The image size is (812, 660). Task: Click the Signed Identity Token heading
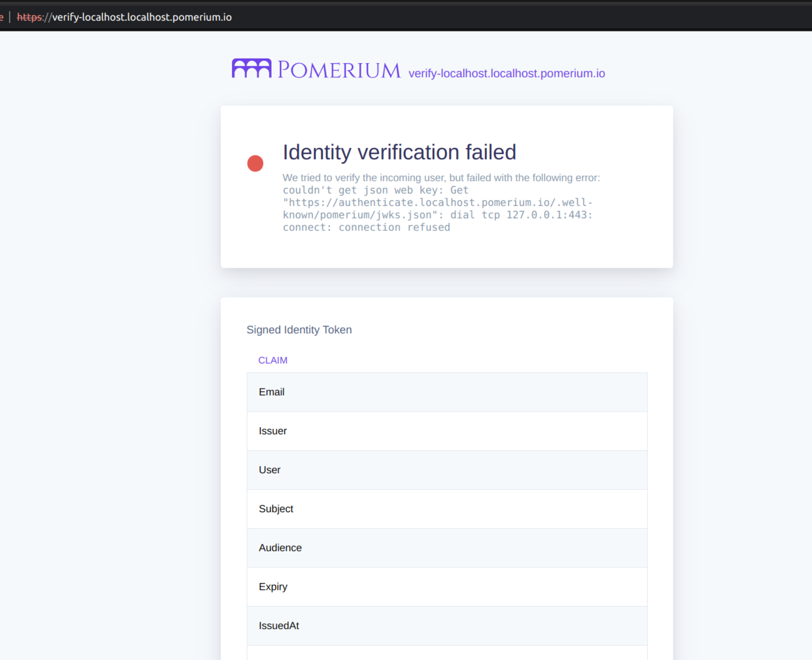click(299, 330)
